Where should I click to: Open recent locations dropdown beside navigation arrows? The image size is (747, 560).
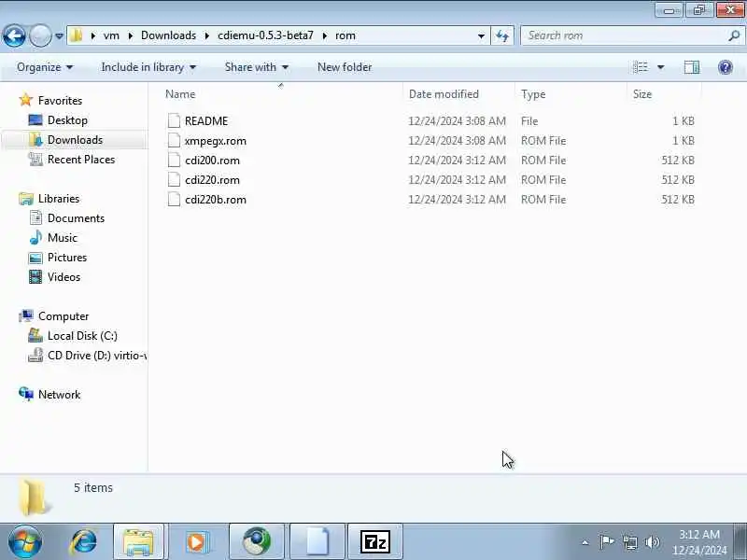[x=59, y=35]
